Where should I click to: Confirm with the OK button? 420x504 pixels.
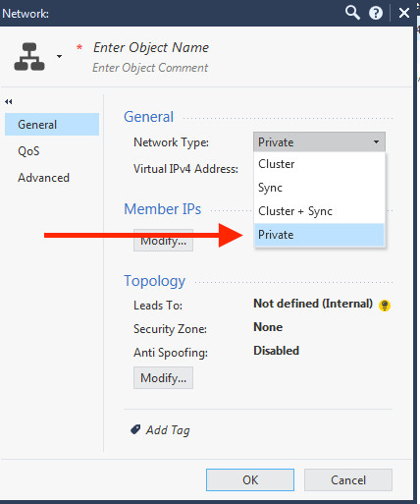(250, 479)
